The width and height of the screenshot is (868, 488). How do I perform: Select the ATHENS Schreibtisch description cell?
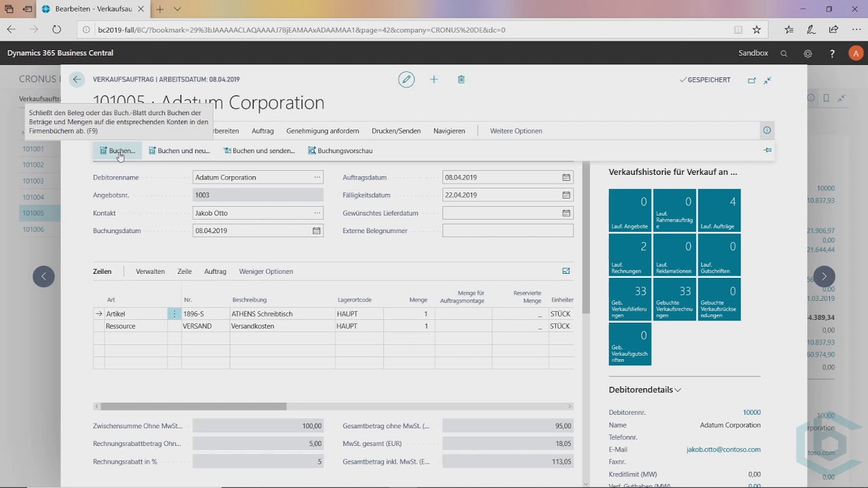[x=282, y=314]
